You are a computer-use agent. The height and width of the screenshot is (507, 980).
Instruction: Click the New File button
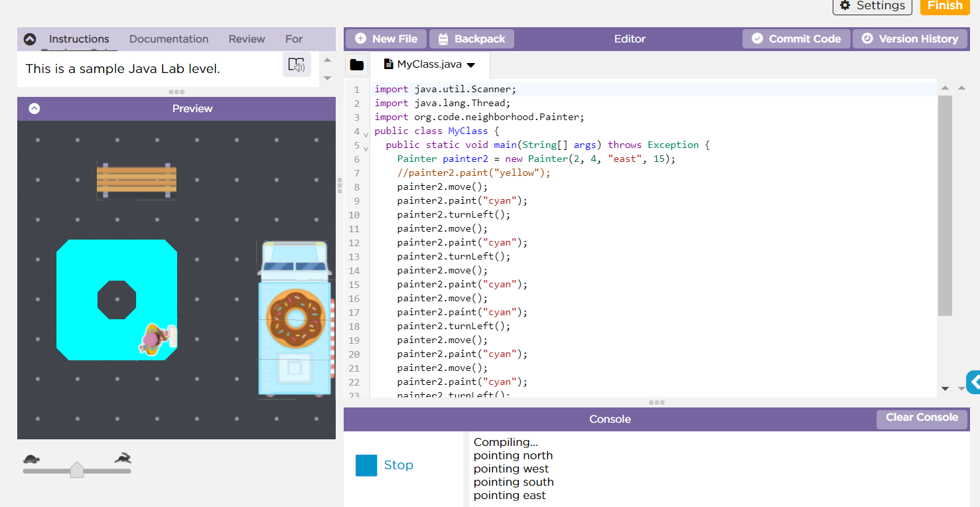386,39
